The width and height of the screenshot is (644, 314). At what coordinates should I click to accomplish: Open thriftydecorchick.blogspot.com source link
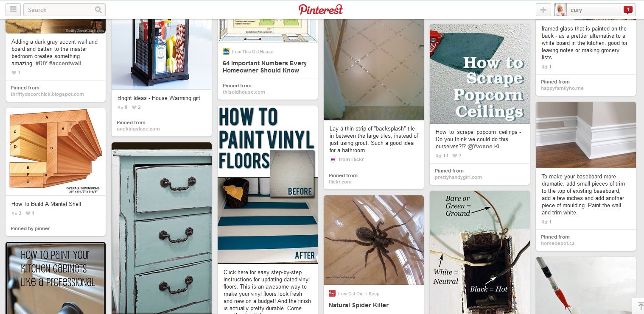pyautogui.click(x=47, y=94)
